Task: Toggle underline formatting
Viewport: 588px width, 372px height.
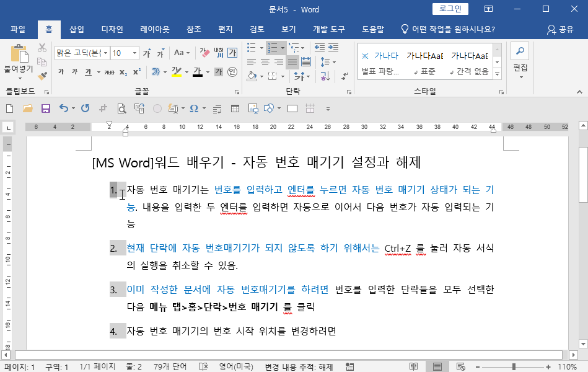Action: [x=88, y=72]
